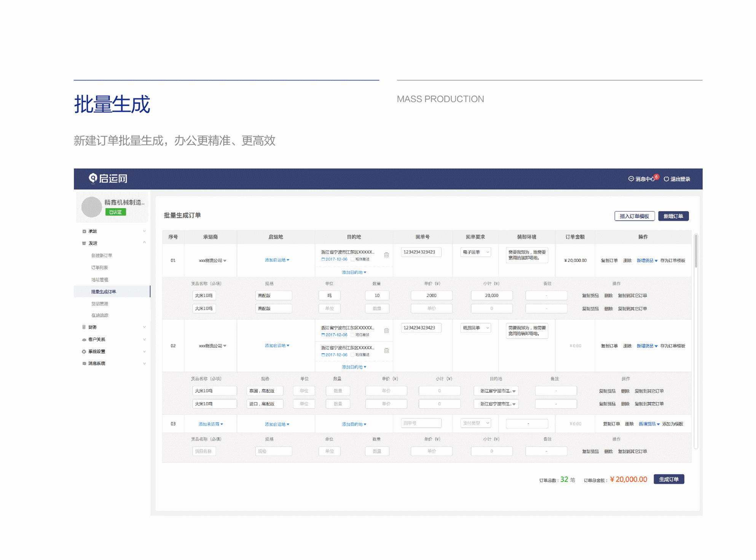The width and height of the screenshot is (756, 560).
Task: Toggle 短信推送 checkbox in order 01
Action: [x=352, y=260]
